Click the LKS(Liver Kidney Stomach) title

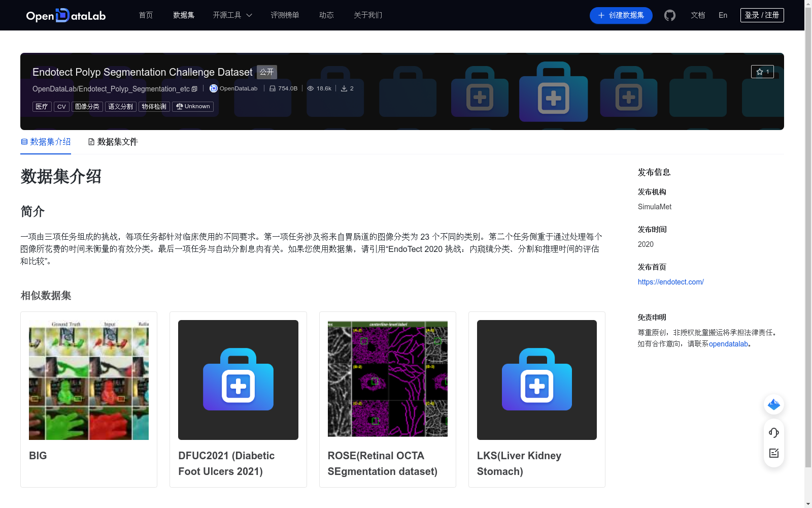click(519, 463)
